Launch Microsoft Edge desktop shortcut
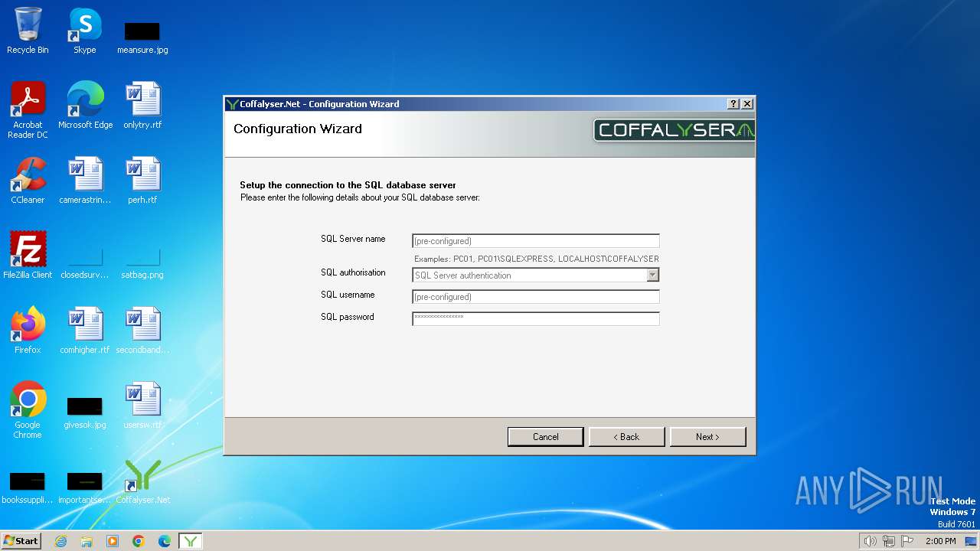The image size is (980, 551). pyautogui.click(x=85, y=105)
